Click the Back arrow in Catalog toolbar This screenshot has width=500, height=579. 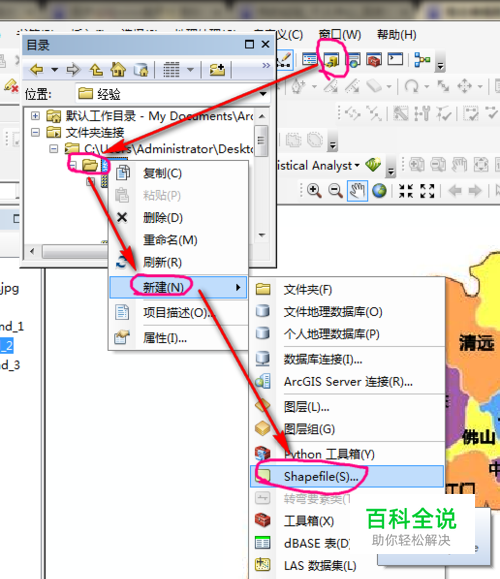pyautogui.click(x=37, y=69)
